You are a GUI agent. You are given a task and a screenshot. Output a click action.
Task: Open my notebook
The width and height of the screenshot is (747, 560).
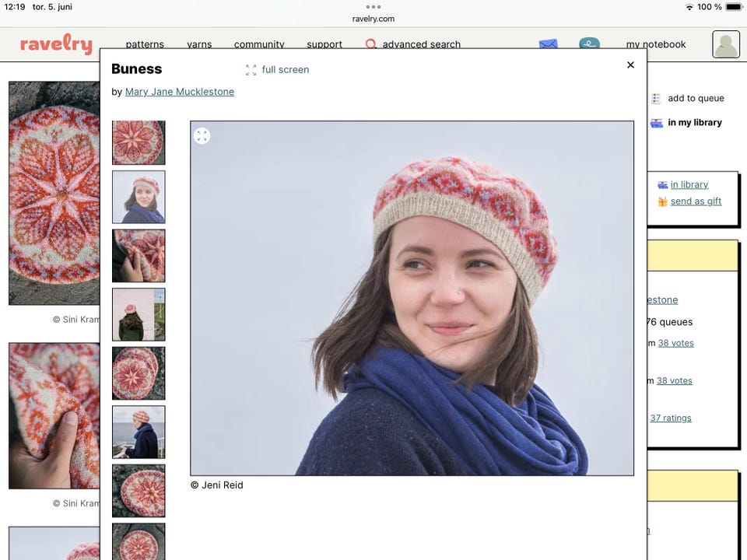pos(656,44)
